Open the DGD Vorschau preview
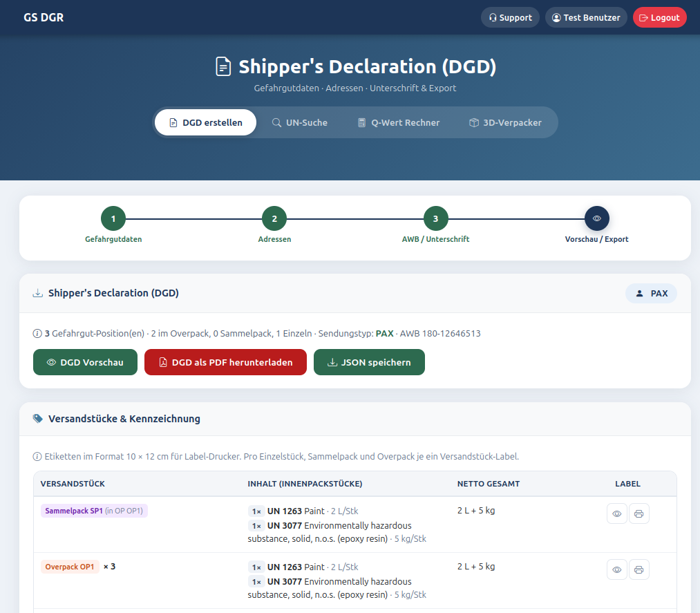The height and width of the screenshot is (613, 700). pos(85,362)
